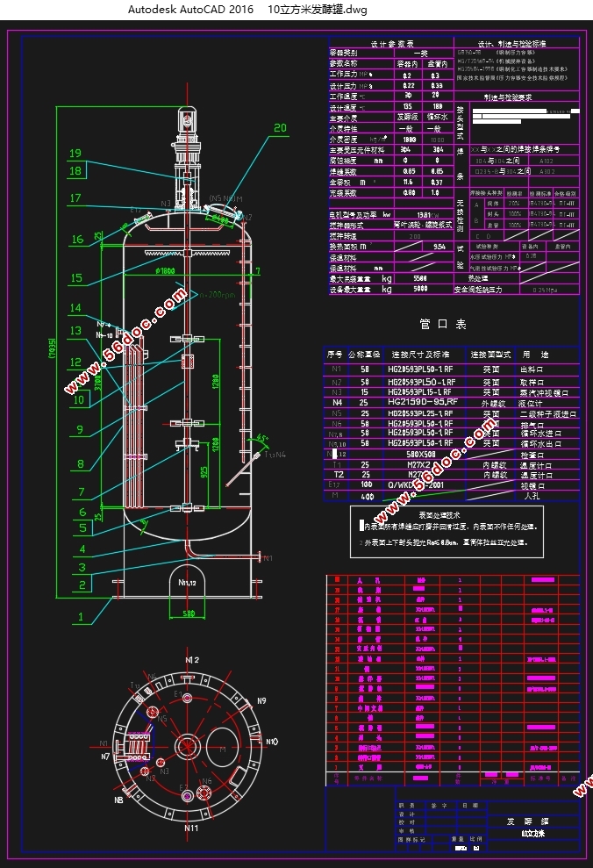Select part callout number 13
Image resolution: width=593 pixels, height=868 pixels.
pos(75,331)
